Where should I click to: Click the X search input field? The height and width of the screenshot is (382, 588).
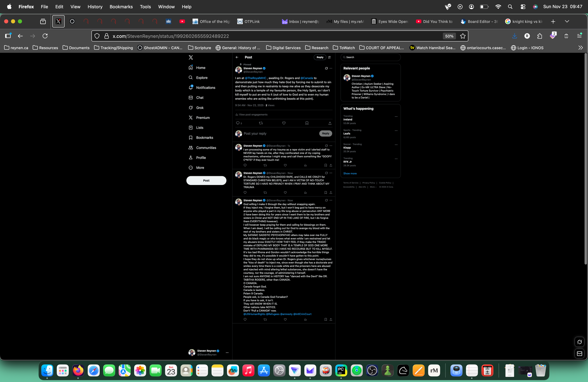click(x=371, y=57)
